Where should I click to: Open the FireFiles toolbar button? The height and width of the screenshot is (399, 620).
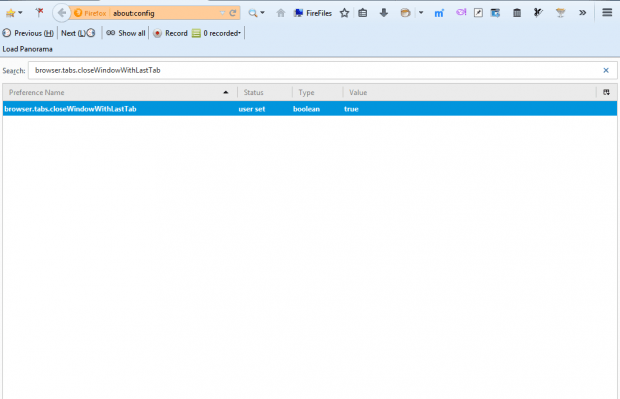tap(312, 13)
